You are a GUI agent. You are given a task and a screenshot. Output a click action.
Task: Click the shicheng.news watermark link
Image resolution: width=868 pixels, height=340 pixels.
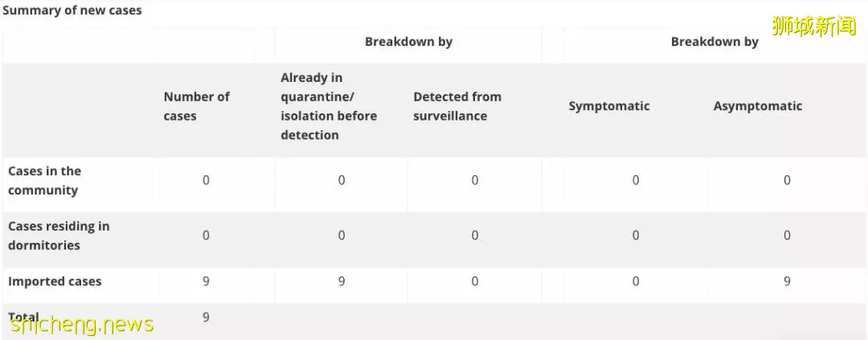82,325
